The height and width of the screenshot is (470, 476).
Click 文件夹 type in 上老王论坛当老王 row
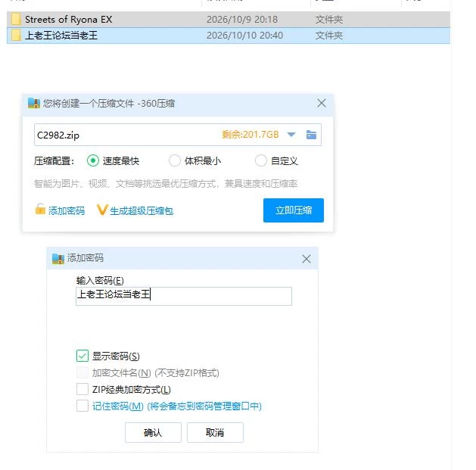point(329,36)
